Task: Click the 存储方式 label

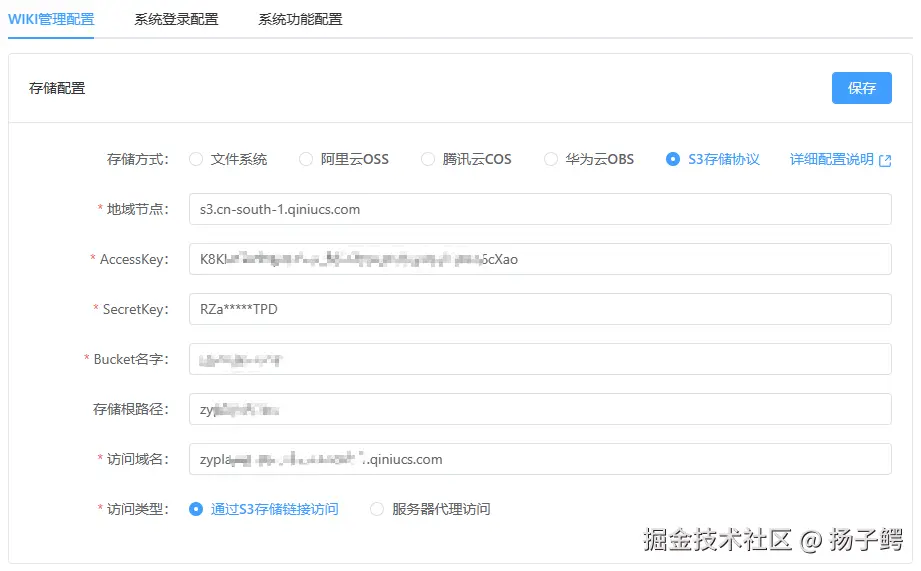Action: coord(137,159)
